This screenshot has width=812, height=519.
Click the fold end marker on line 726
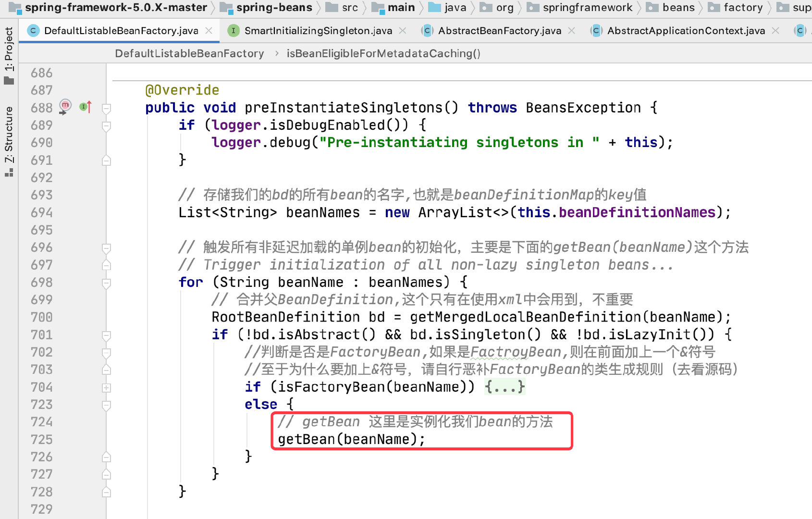(x=107, y=457)
